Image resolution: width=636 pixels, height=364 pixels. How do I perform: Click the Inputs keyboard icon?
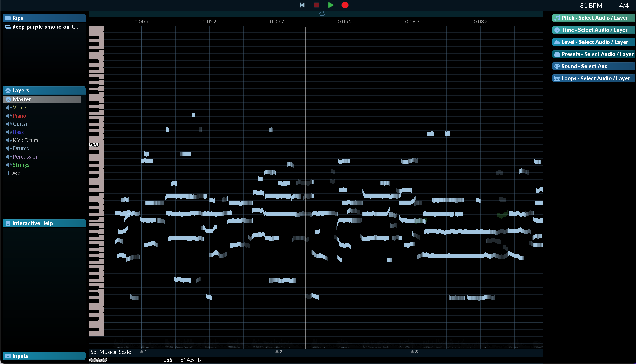click(x=8, y=356)
